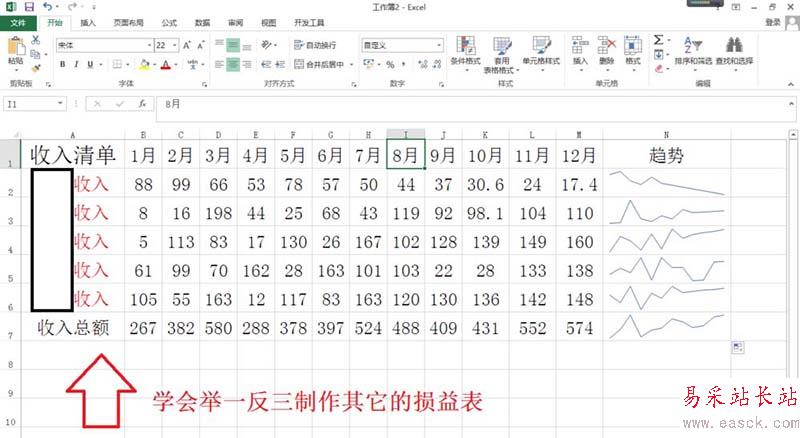Click the Fill down icon in editing group
The image size is (800, 438).
(659, 54)
